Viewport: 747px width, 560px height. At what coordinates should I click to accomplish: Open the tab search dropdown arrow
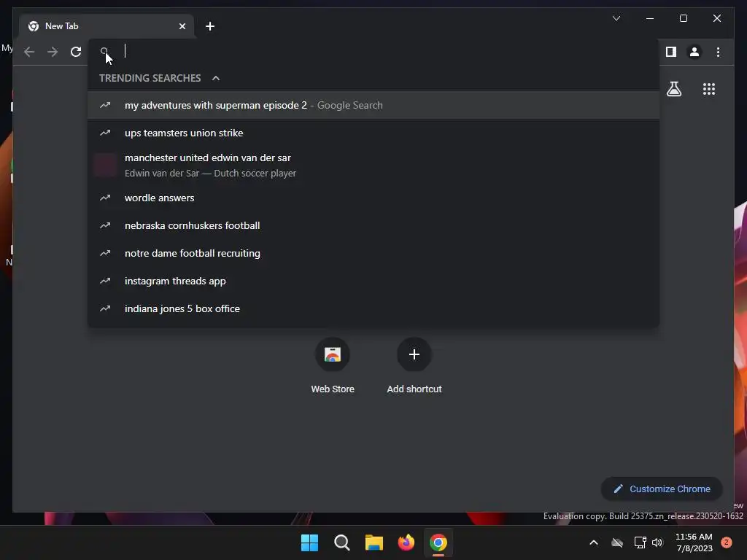(x=616, y=18)
